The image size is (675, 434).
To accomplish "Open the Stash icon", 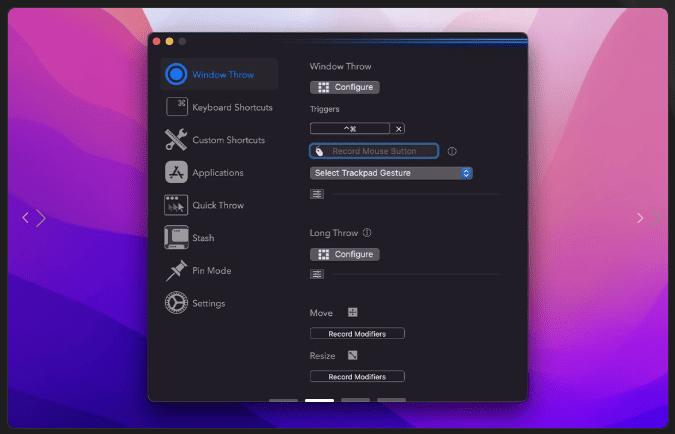I will point(176,237).
